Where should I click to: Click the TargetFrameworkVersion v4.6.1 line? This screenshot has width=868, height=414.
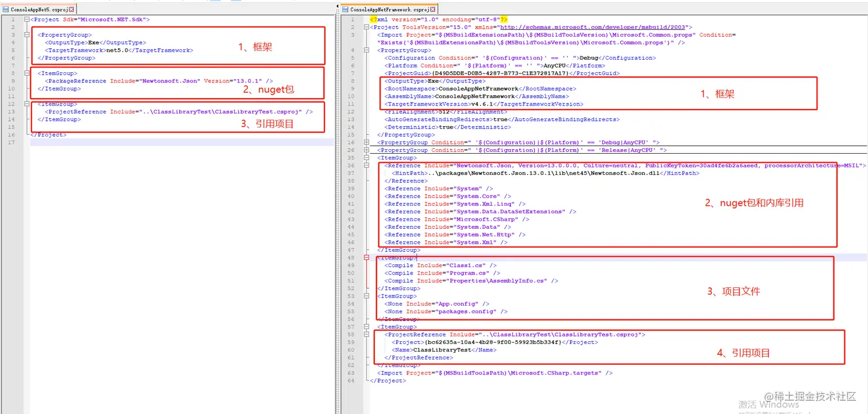484,104
